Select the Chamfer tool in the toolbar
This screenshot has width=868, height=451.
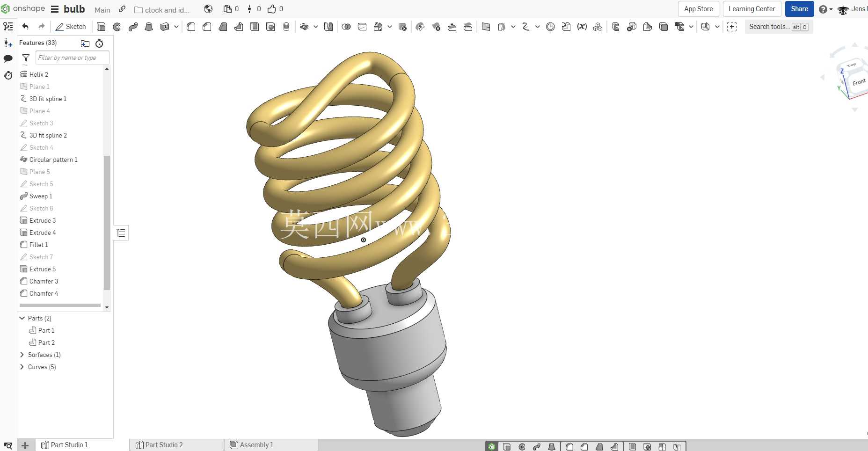click(x=207, y=27)
